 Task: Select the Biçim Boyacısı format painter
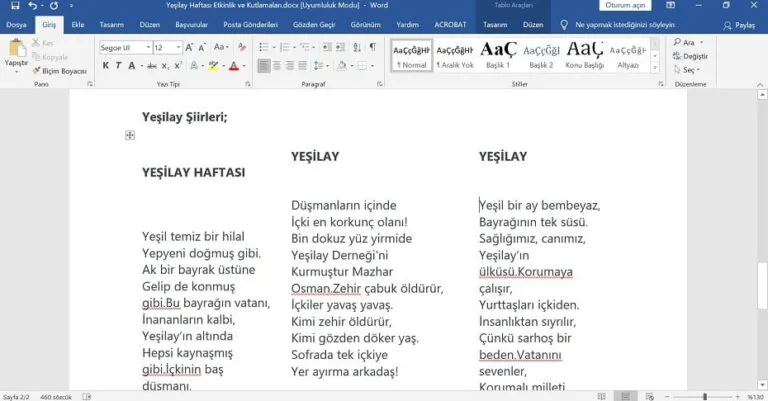tap(59, 71)
